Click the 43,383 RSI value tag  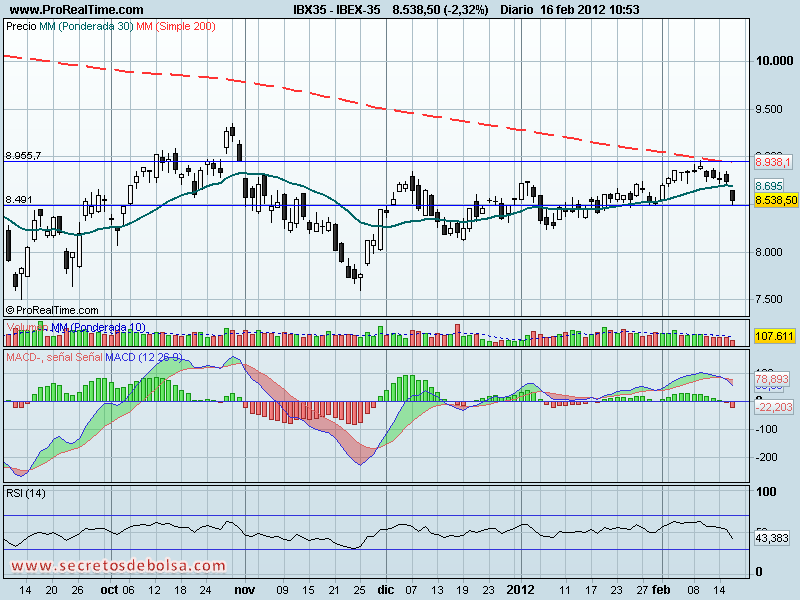pos(772,538)
